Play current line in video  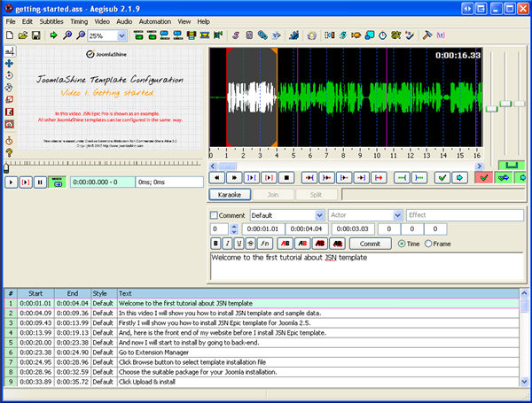pos(26,182)
